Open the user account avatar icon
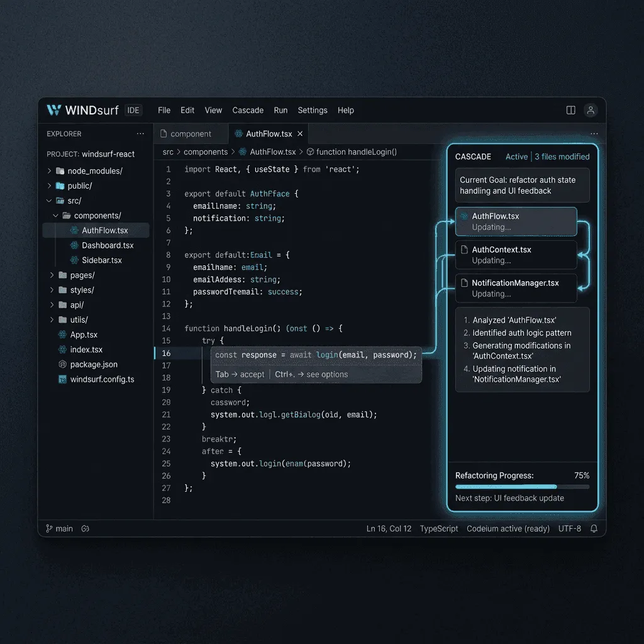This screenshot has height=644, width=644. coord(590,110)
